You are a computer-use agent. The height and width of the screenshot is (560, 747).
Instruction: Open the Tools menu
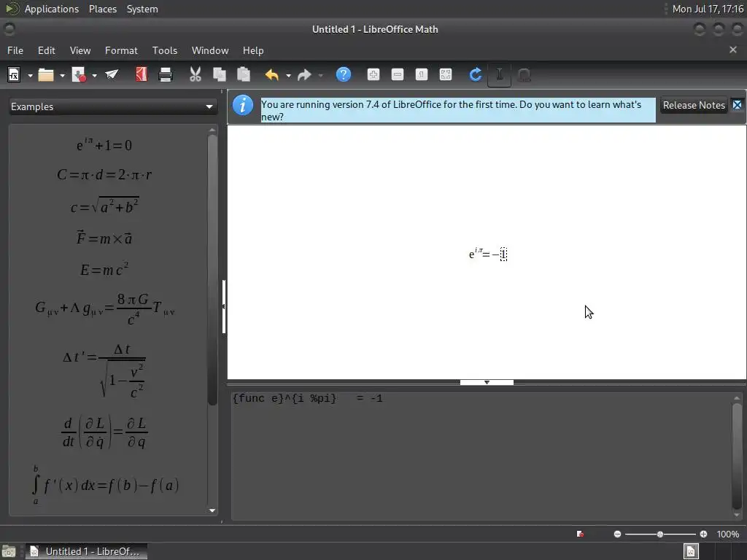(x=164, y=50)
